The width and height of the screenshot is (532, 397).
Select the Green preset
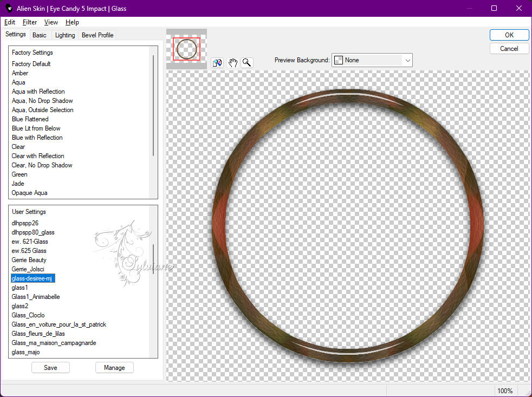click(20, 174)
